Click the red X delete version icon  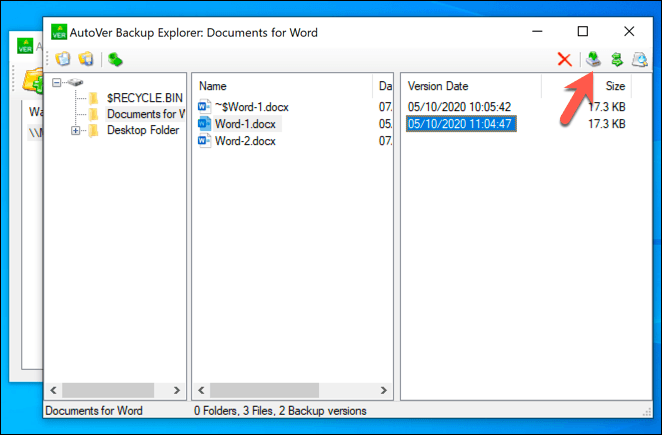coord(564,60)
